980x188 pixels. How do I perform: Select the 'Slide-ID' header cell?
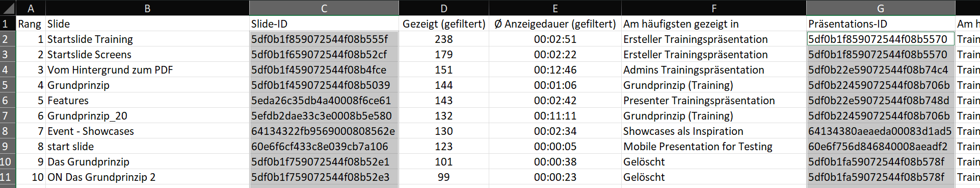tap(324, 24)
